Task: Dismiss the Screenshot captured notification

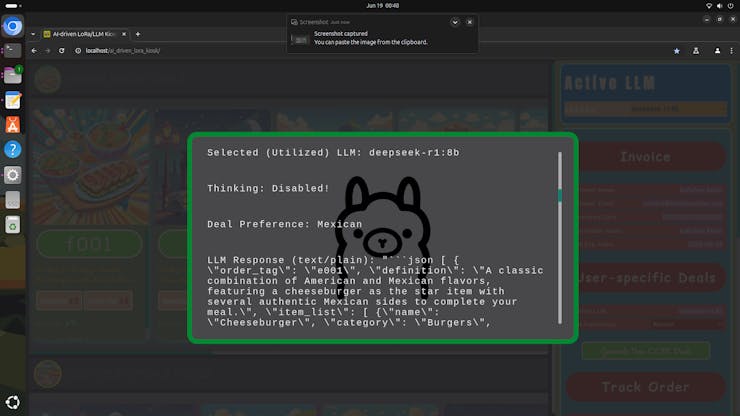Action: click(x=470, y=22)
